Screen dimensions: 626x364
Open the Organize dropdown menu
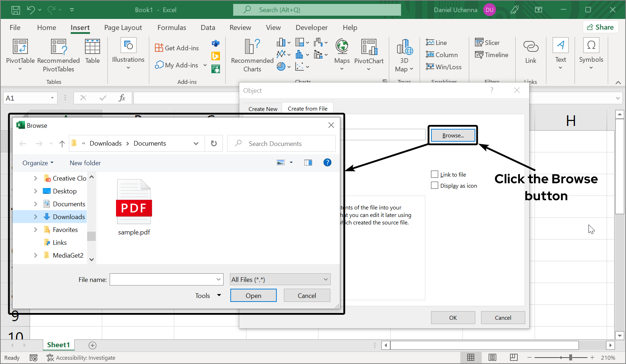tap(38, 163)
